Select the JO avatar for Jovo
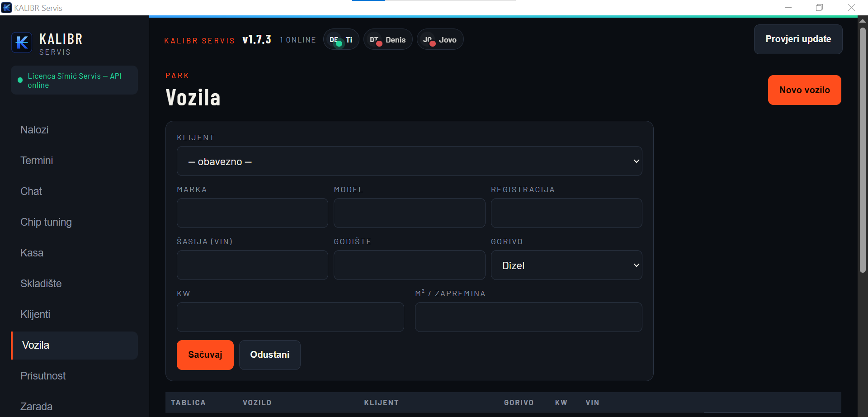This screenshot has width=868, height=417. coord(428,40)
